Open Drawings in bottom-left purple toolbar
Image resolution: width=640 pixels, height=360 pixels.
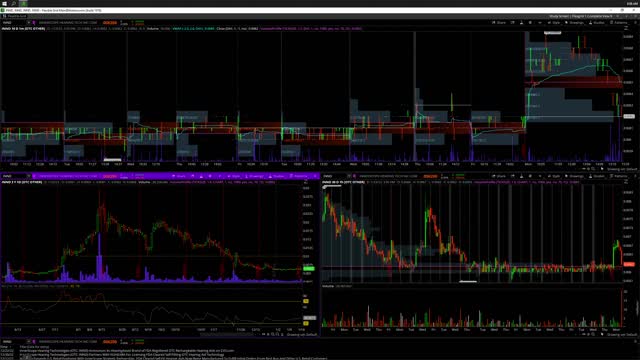[x=255, y=176]
